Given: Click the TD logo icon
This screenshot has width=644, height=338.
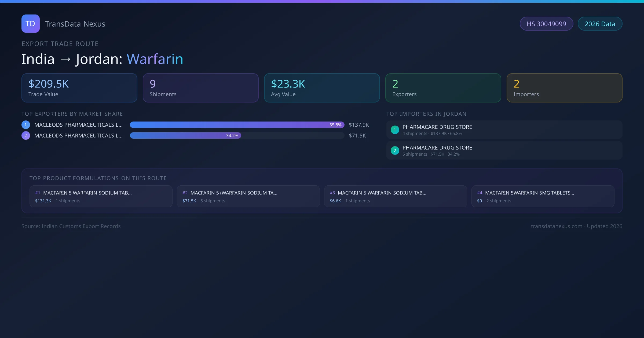Looking at the screenshot, I should pos(30,24).
